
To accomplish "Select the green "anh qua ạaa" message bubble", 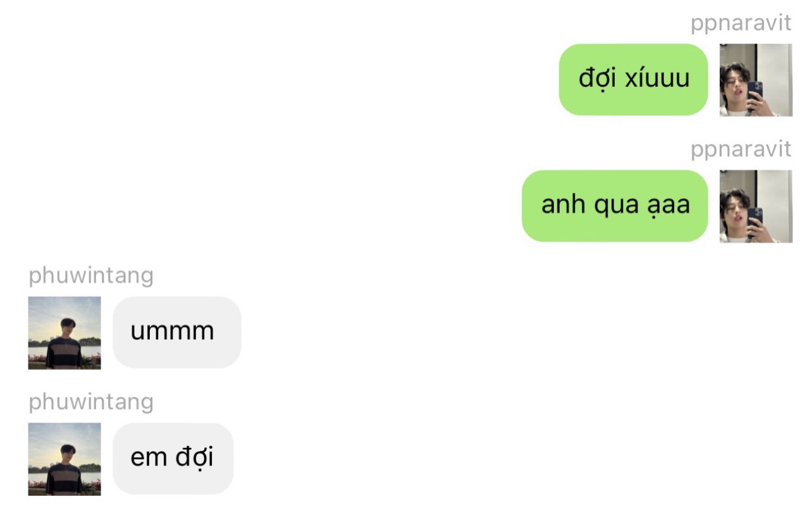I will (615, 206).
